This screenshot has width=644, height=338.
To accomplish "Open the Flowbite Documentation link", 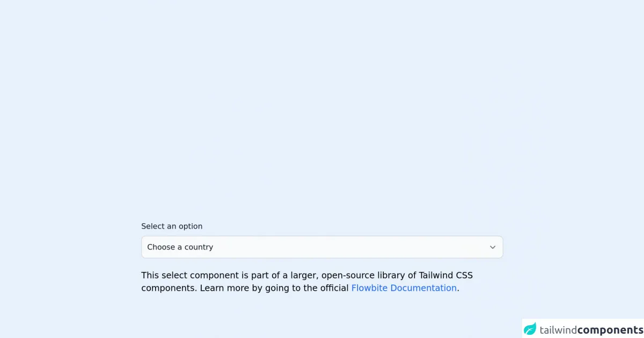I will click(x=404, y=288).
